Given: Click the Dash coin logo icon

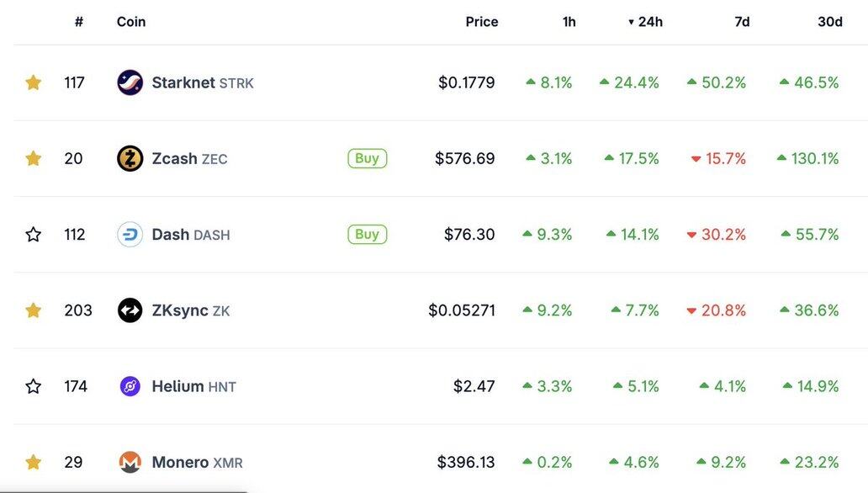Looking at the screenshot, I should point(130,235).
